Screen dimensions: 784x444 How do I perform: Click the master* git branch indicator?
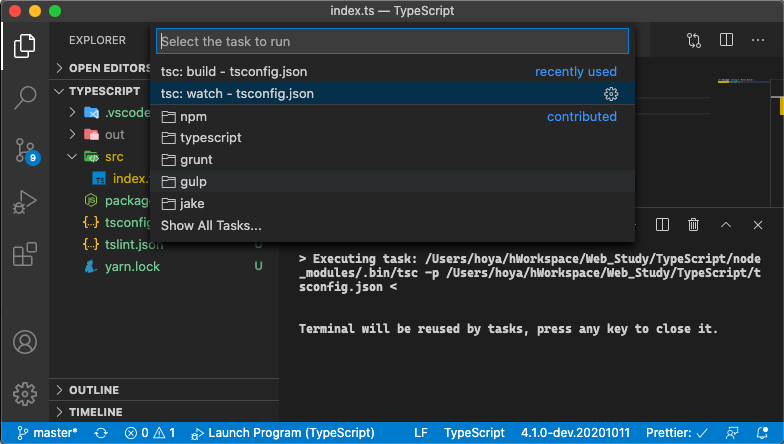48,432
